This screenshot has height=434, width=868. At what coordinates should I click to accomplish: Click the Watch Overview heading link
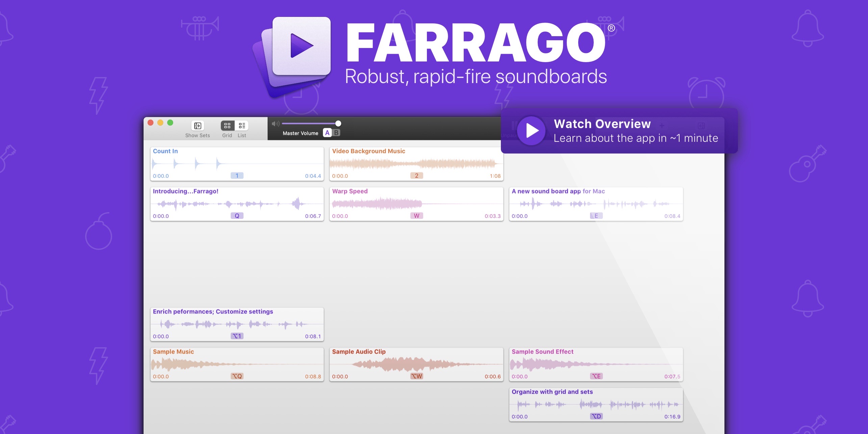point(602,124)
